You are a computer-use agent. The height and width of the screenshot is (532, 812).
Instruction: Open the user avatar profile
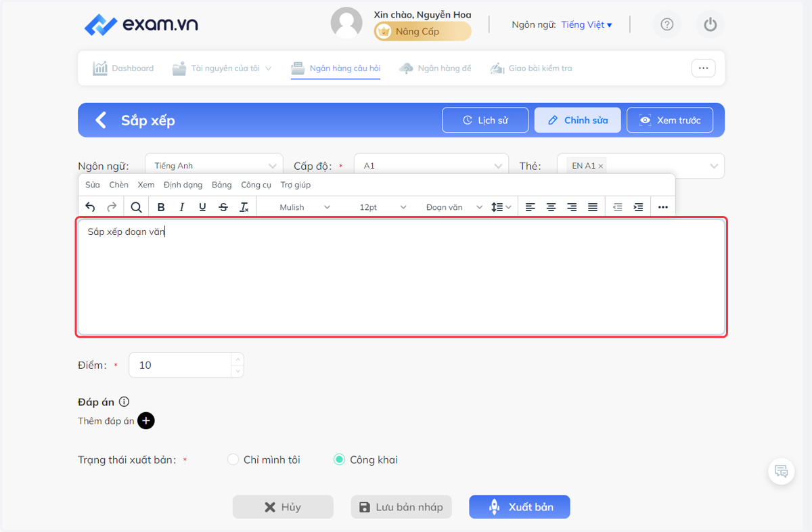(x=346, y=24)
